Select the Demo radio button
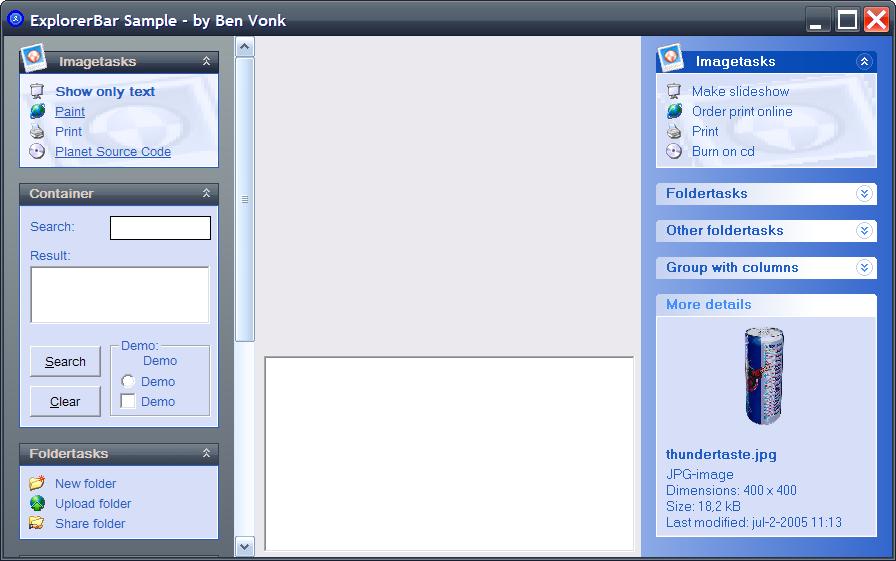This screenshot has width=896, height=561. pos(128,382)
